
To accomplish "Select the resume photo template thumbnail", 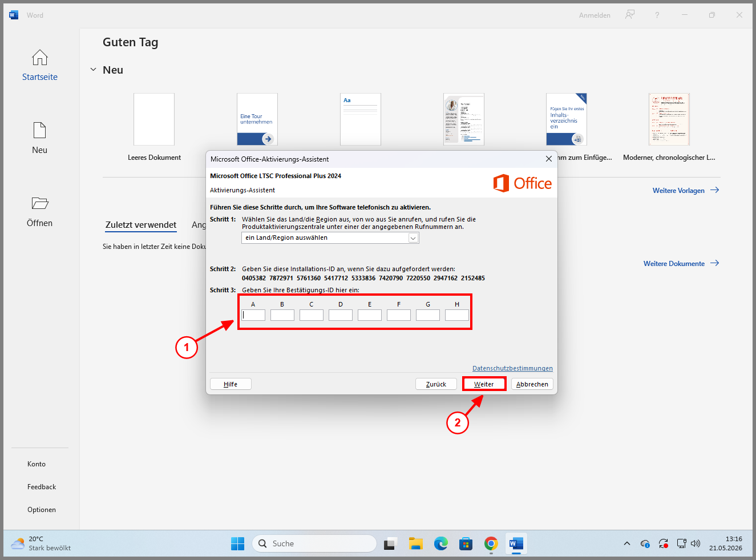I will coord(464,119).
